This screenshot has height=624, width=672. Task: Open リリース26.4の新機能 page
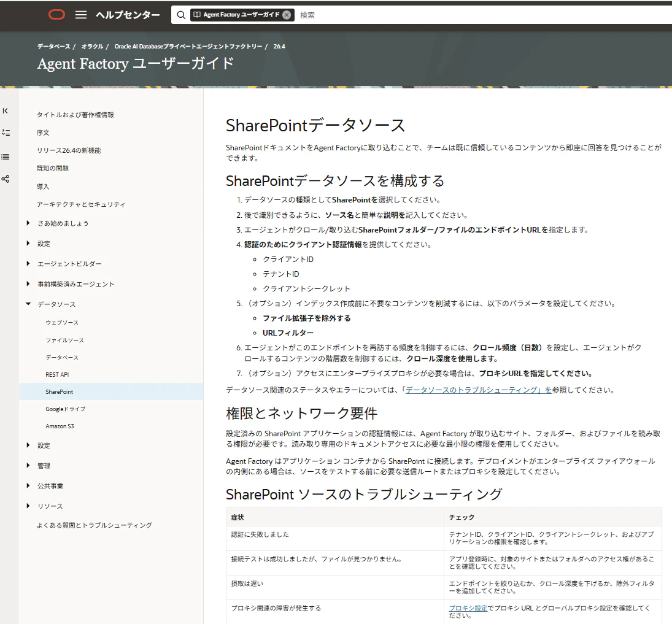tap(69, 150)
